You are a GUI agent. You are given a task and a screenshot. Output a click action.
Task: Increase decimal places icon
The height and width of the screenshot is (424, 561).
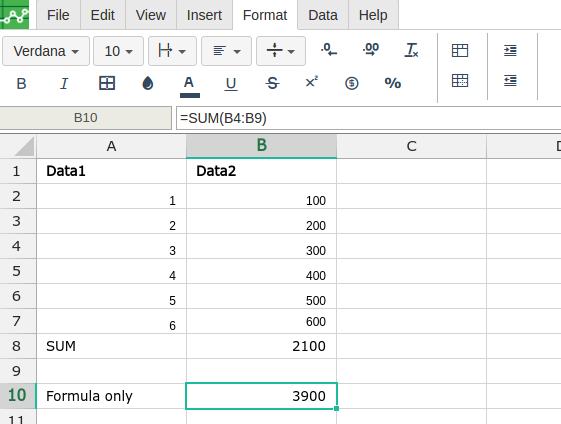click(x=371, y=50)
